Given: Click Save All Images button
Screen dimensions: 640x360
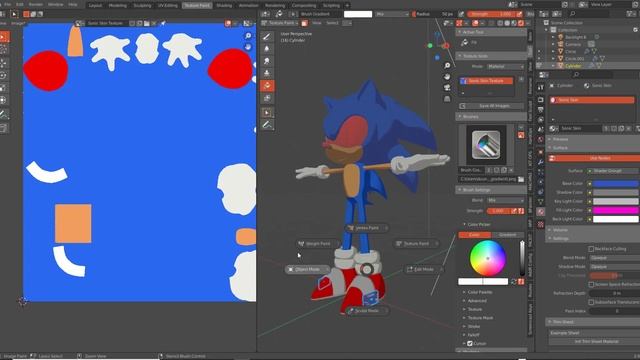Looking at the screenshot, I should pyautogui.click(x=492, y=106).
